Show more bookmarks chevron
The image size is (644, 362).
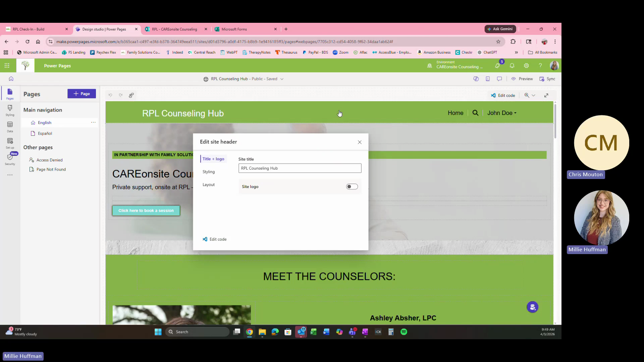click(x=516, y=52)
